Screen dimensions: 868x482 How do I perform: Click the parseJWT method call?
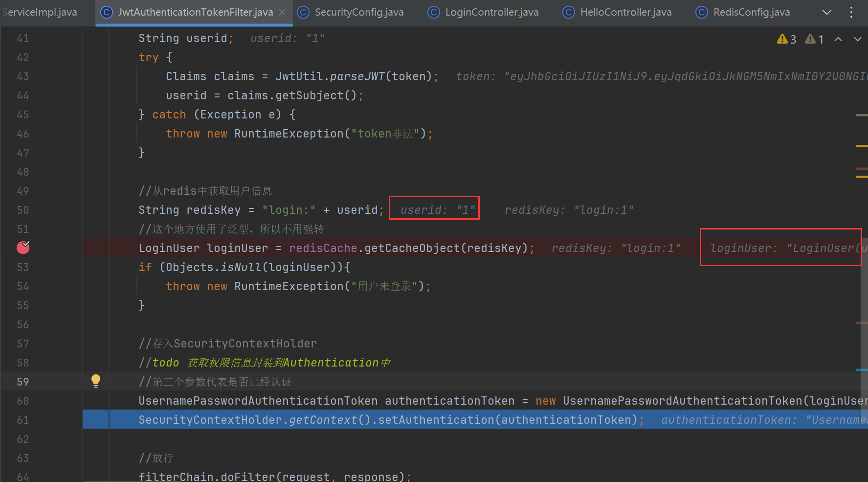tap(357, 76)
